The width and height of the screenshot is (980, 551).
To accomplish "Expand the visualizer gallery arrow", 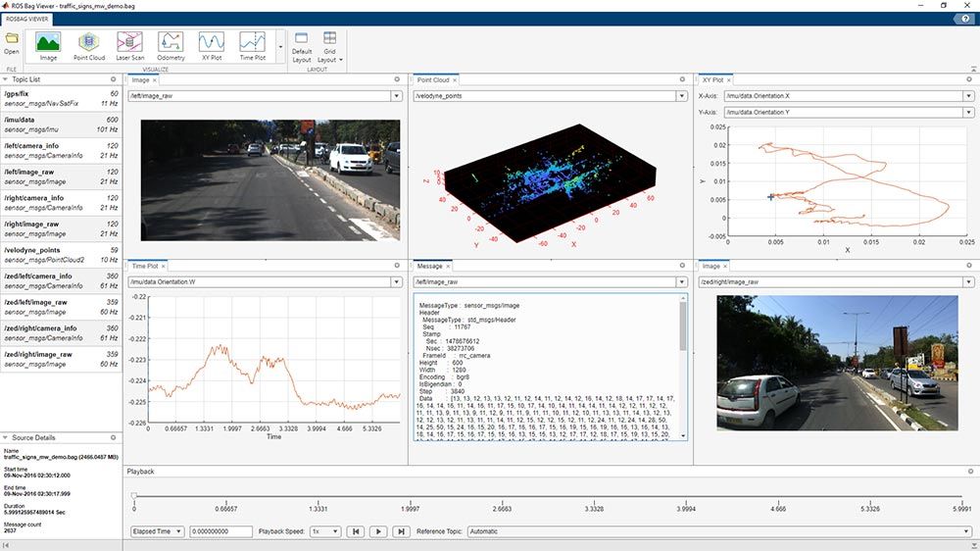I will 280,46.
